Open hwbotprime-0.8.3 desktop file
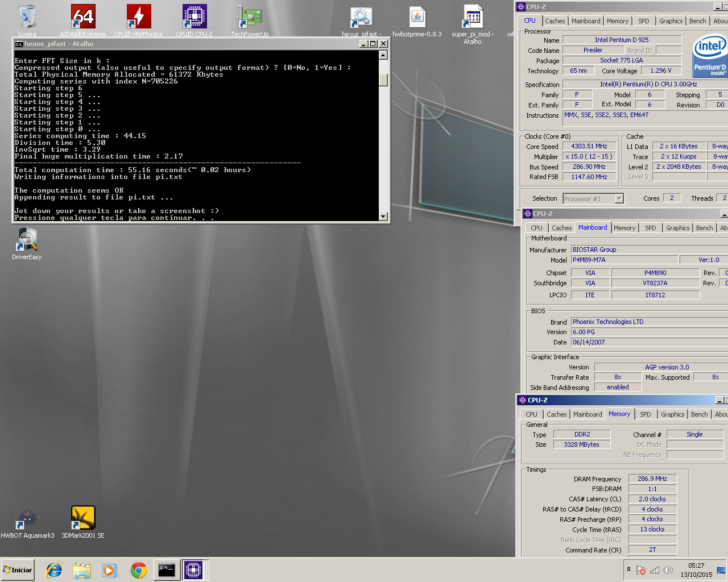This screenshot has height=582, width=728. [417, 22]
